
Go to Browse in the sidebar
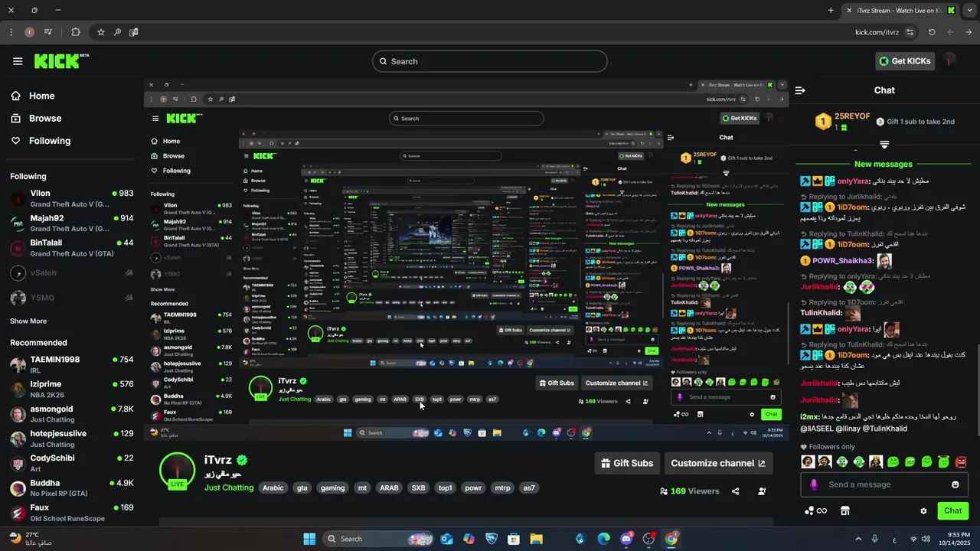36,119
